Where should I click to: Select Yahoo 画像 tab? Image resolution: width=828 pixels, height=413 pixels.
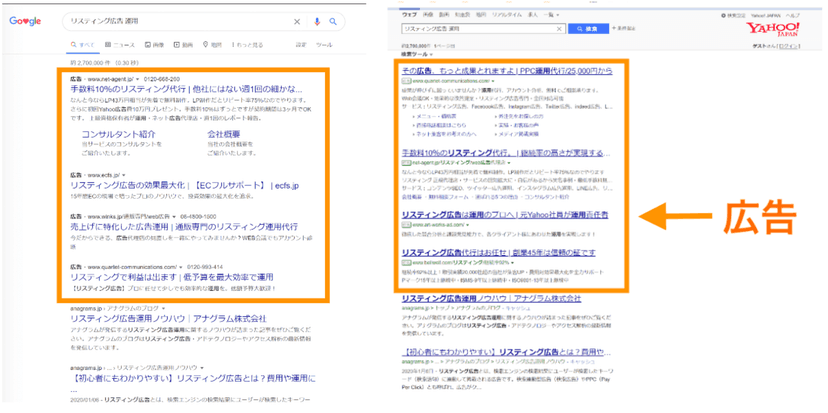(428, 15)
